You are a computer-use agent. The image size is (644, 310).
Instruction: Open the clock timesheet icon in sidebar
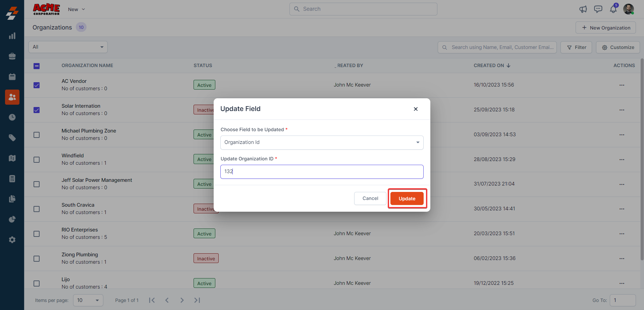pyautogui.click(x=12, y=117)
